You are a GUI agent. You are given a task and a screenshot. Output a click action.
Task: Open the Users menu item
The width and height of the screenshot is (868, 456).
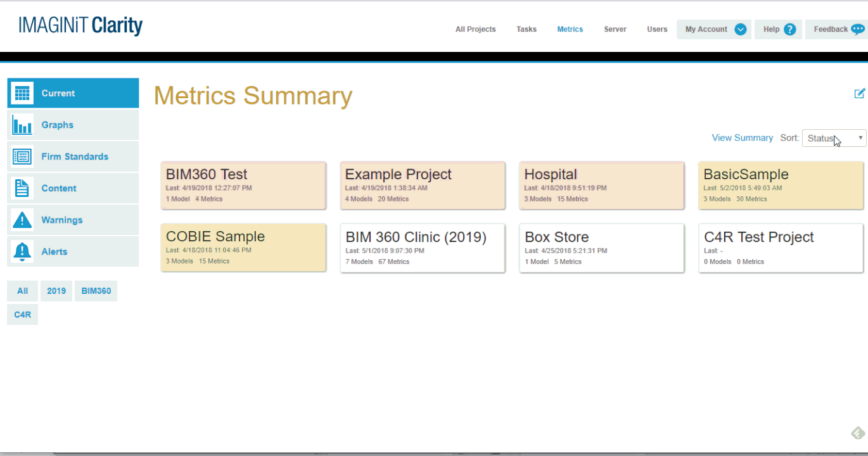tap(657, 29)
